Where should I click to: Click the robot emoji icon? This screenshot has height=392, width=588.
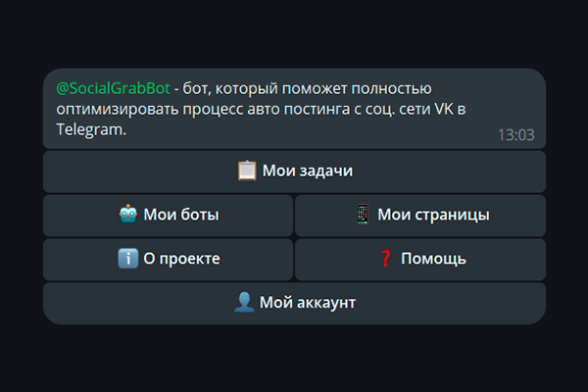coord(128,215)
